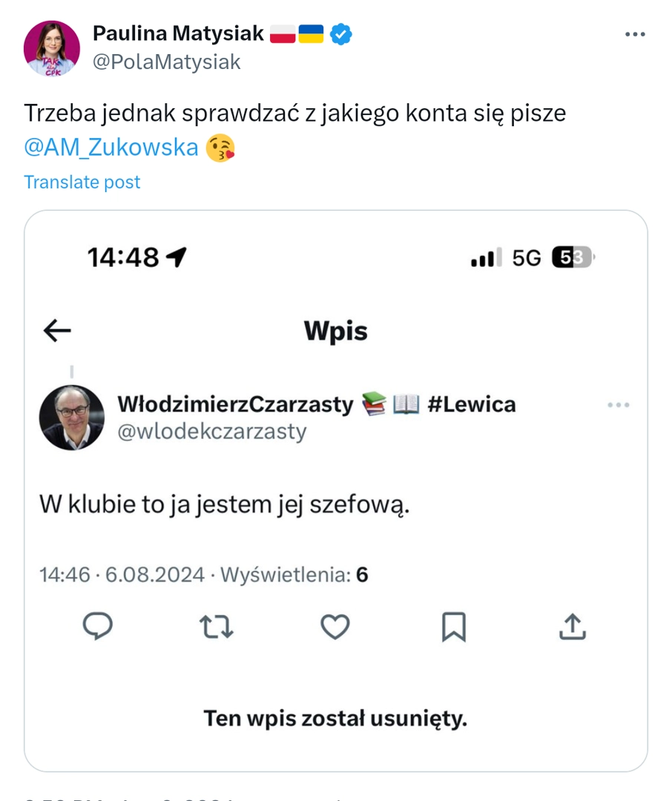The image size is (672, 801).
Task: Click the Paulina Matysiak display name
Action: pyautogui.click(x=178, y=33)
